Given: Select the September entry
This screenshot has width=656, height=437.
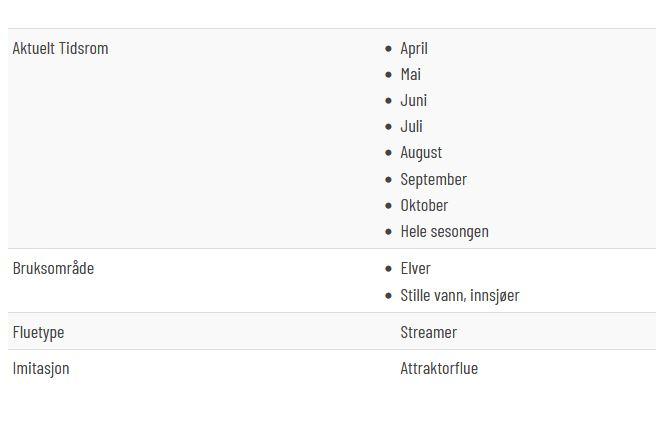Looking at the screenshot, I should pos(433,179).
